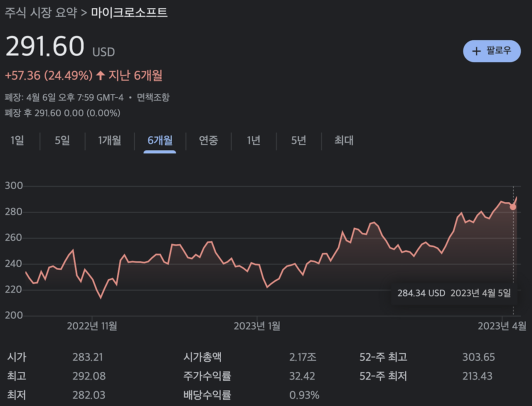The image size is (532, 406).
Task: Switch to the 연중 tab
Action: pyautogui.click(x=209, y=140)
